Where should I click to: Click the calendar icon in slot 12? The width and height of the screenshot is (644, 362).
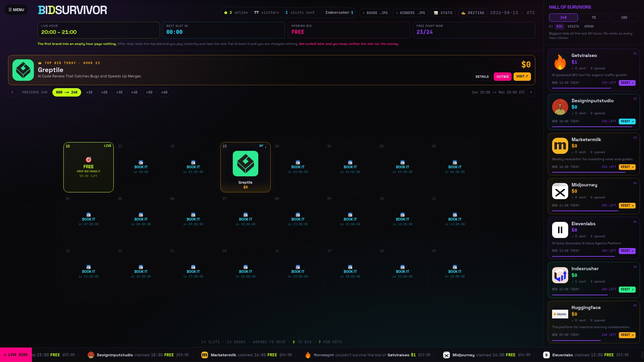point(89,267)
